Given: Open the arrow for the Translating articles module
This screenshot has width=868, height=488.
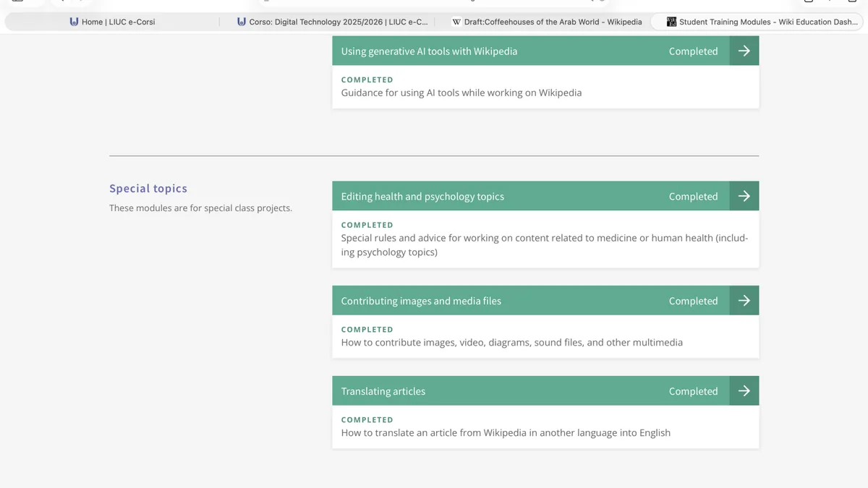Looking at the screenshot, I should (x=744, y=391).
